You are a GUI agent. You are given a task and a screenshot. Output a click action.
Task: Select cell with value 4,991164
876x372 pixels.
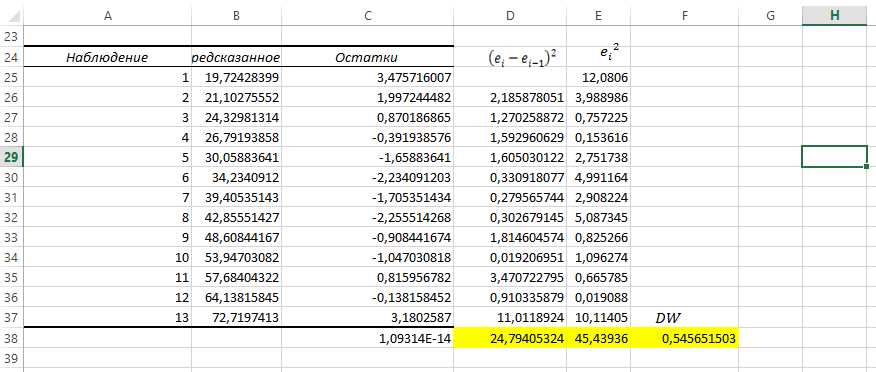(598, 177)
